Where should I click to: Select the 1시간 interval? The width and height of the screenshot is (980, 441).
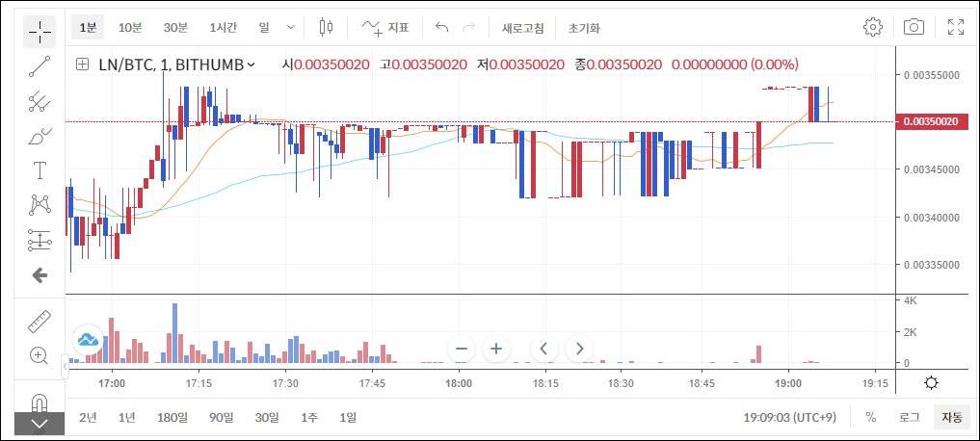point(224,28)
